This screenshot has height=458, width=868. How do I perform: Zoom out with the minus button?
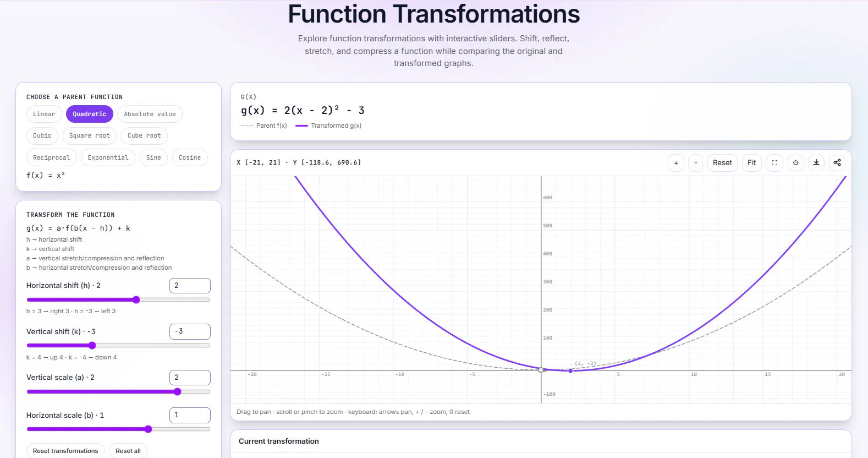tap(696, 163)
